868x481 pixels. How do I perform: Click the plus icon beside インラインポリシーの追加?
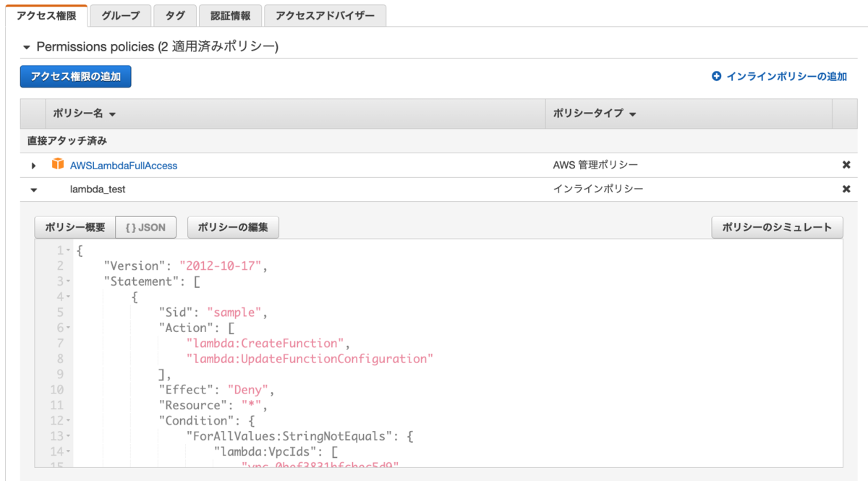[x=717, y=76]
